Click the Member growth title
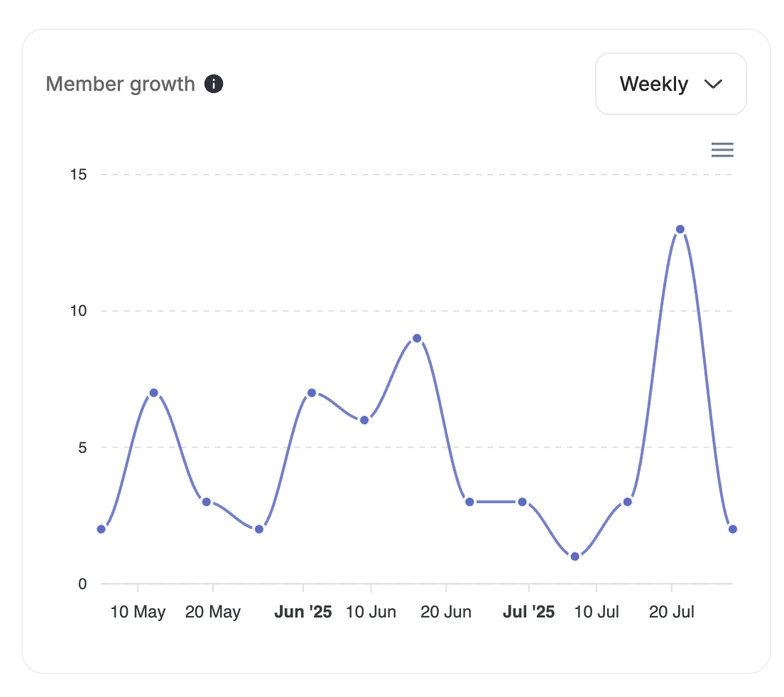Image resolution: width=784 pixels, height=697 pixels. (120, 83)
